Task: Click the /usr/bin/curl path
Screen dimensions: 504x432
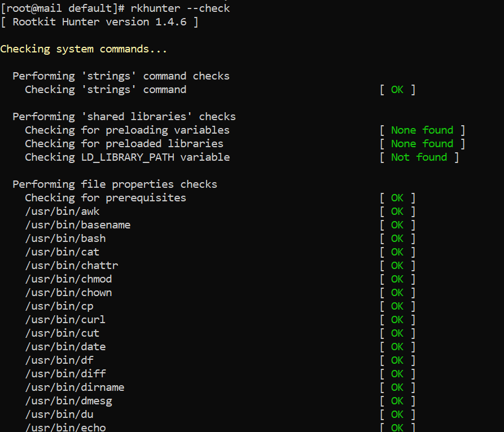Action: [x=65, y=320]
